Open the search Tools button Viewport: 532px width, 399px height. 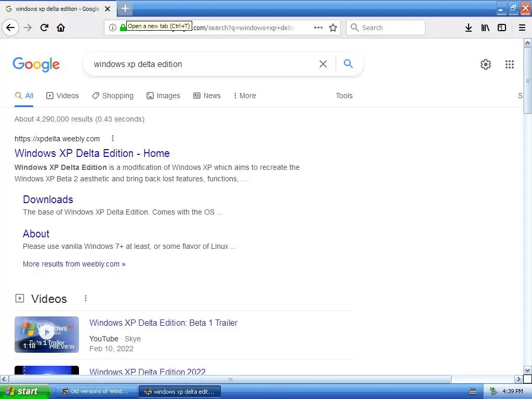(344, 96)
